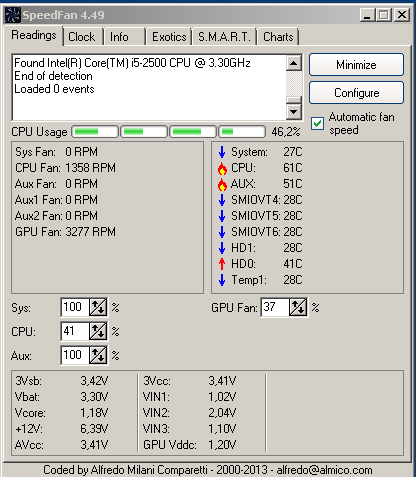Click the down arrow icon beside HD1
Image resolution: width=417 pixels, height=480 pixels.
[x=222, y=248]
